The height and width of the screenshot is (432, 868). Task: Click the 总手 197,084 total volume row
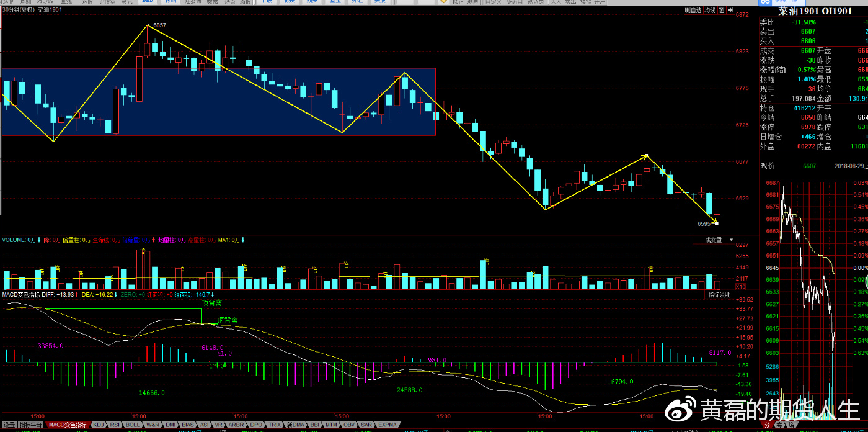click(787, 98)
